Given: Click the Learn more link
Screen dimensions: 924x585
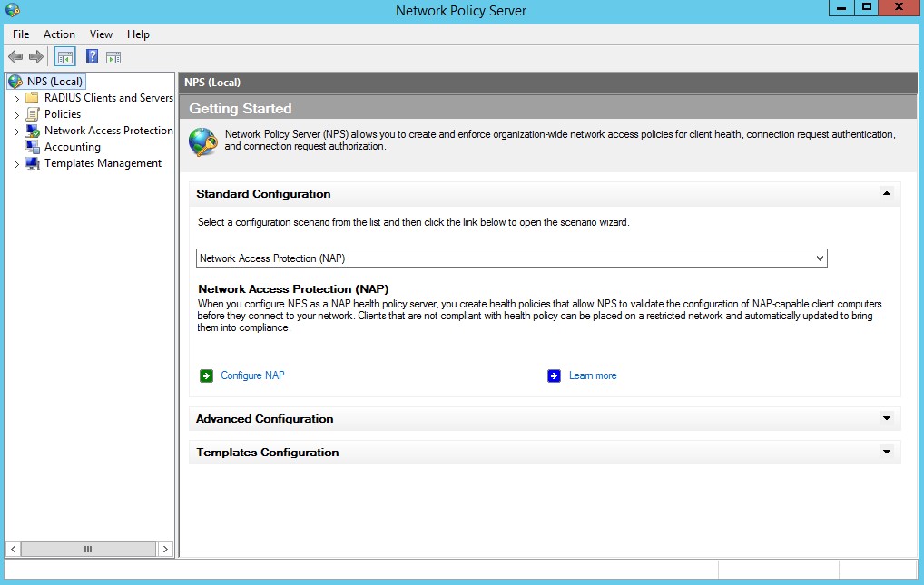Looking at the screenshot, I should click(592, 375).
